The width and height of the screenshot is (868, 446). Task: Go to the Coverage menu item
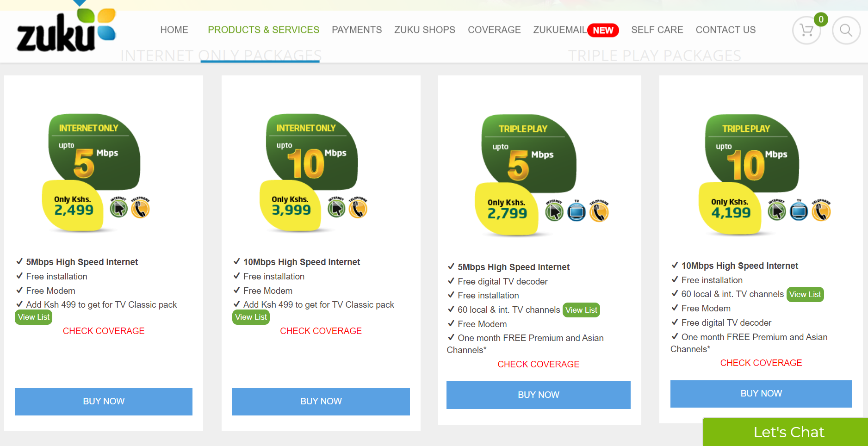[494, 30]
